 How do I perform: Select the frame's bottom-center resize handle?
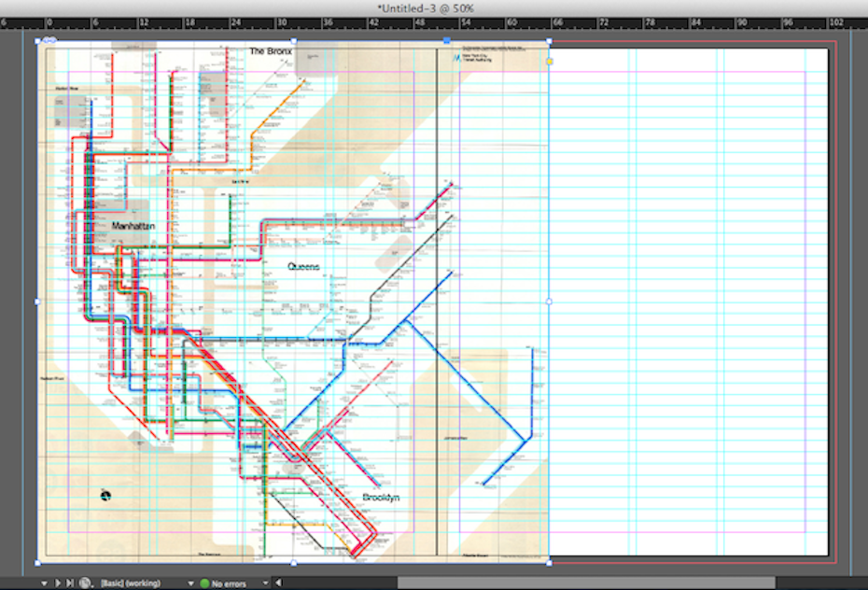pos(294,562)
